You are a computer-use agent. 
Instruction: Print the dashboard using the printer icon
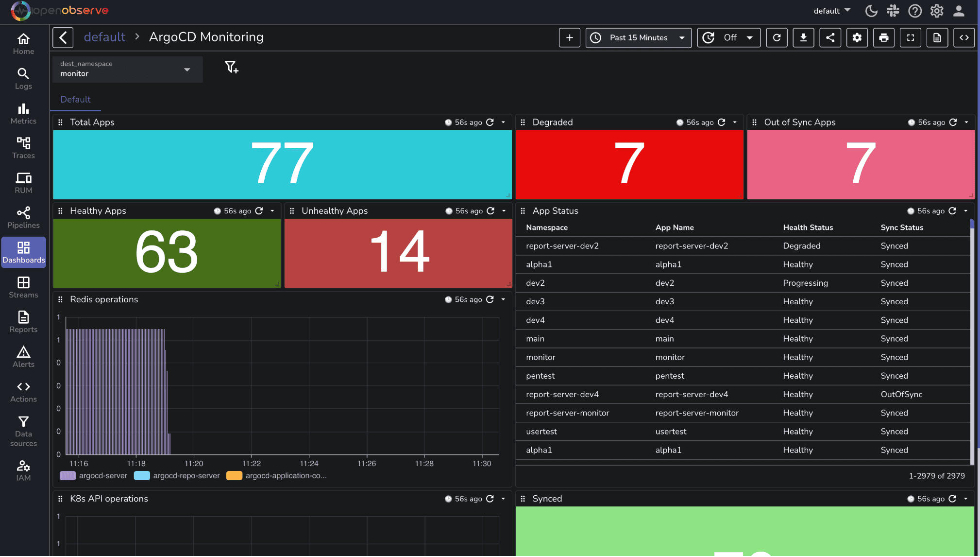884,37
